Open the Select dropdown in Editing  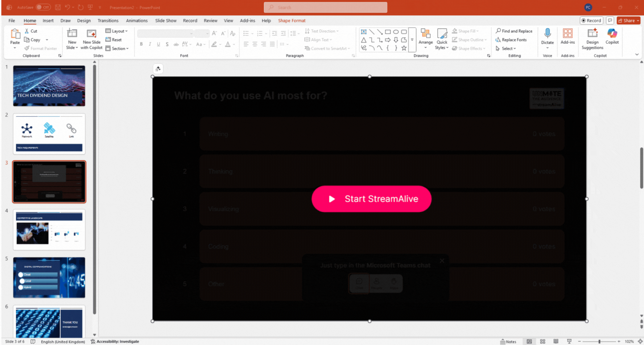(x=505, y=49)
